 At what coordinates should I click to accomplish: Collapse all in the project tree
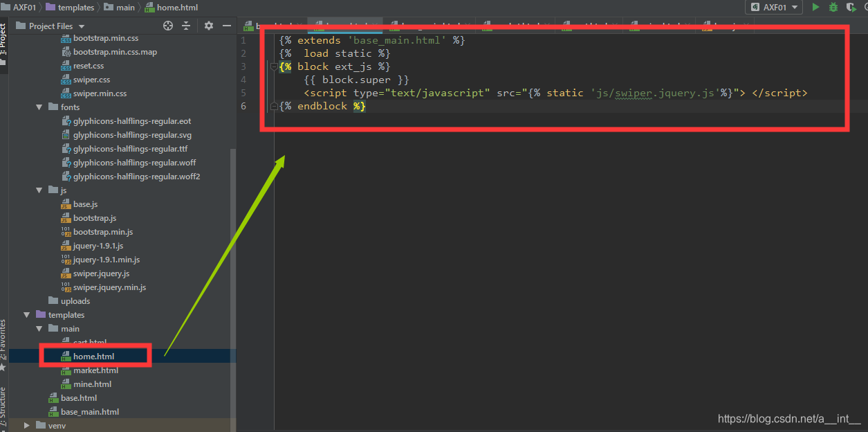click(x=185, y=26)
